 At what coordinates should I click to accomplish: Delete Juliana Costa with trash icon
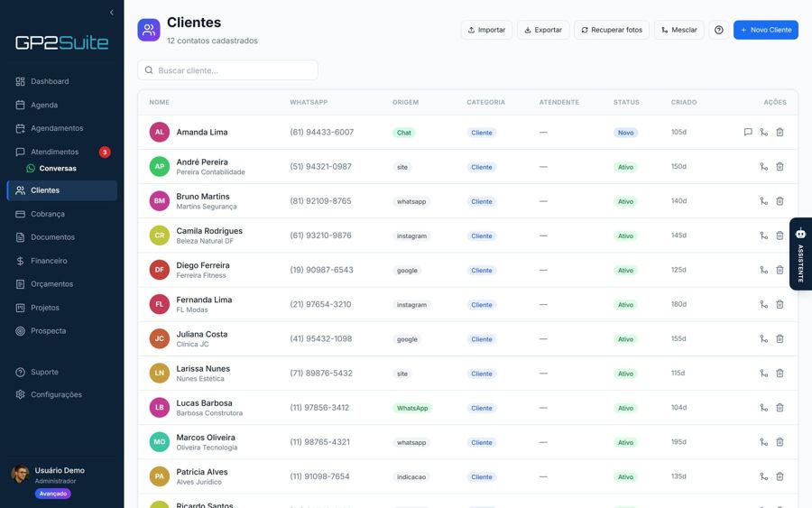(x=780, y=338)
